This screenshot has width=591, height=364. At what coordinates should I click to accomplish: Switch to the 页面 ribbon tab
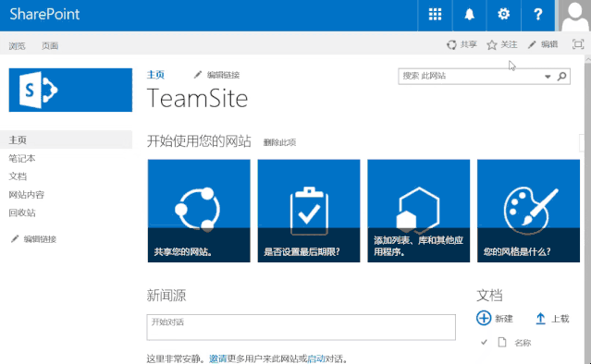point(50,46)
